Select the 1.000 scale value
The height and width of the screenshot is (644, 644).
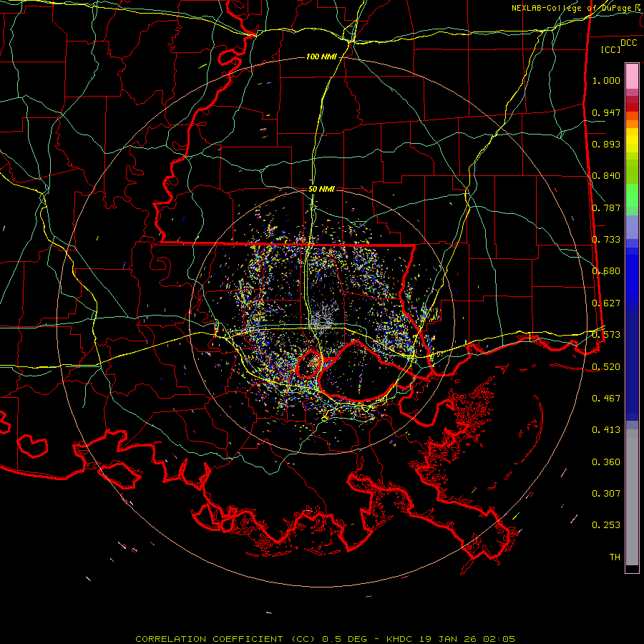click(606, 80)
